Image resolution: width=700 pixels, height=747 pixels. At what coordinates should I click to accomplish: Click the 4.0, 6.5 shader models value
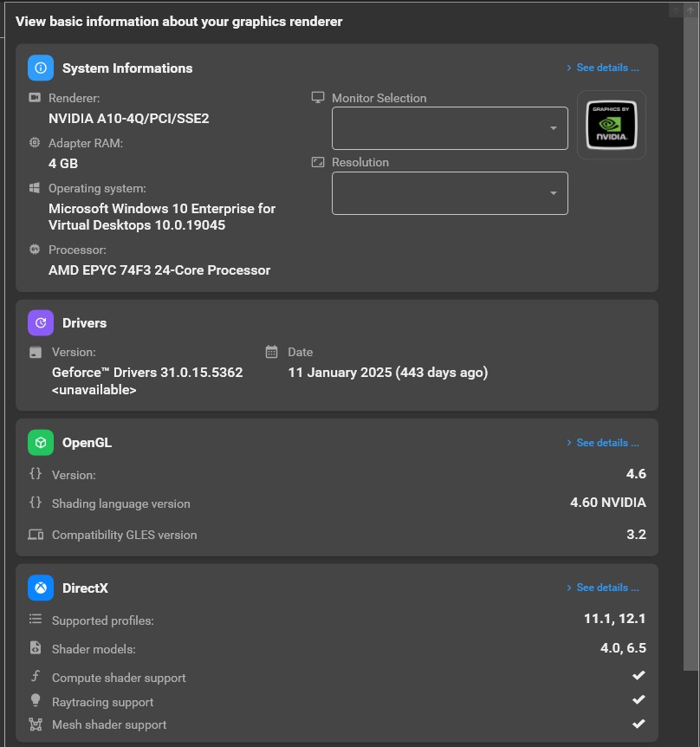pos(623,648)
